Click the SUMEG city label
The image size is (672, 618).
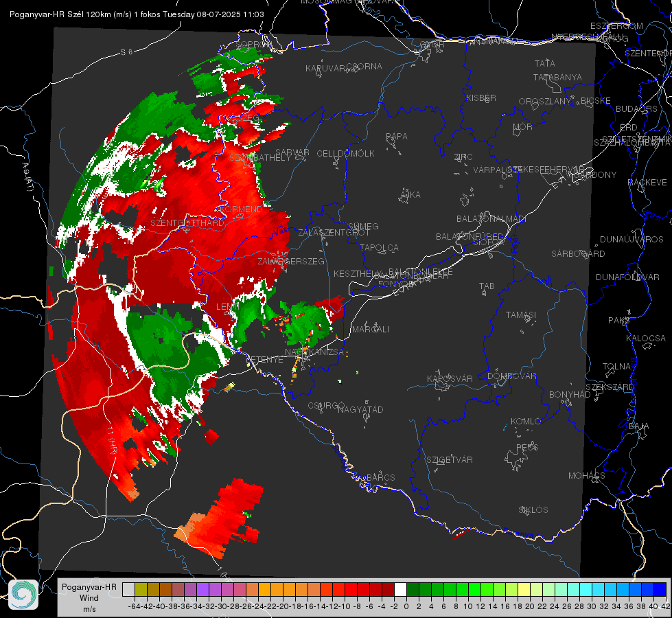[363, 227]
